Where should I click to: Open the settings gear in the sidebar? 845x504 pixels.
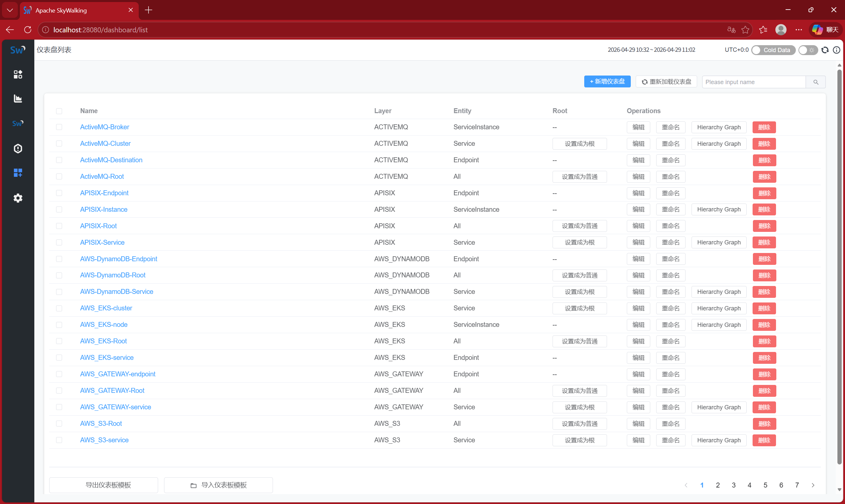tap(18, 198)
